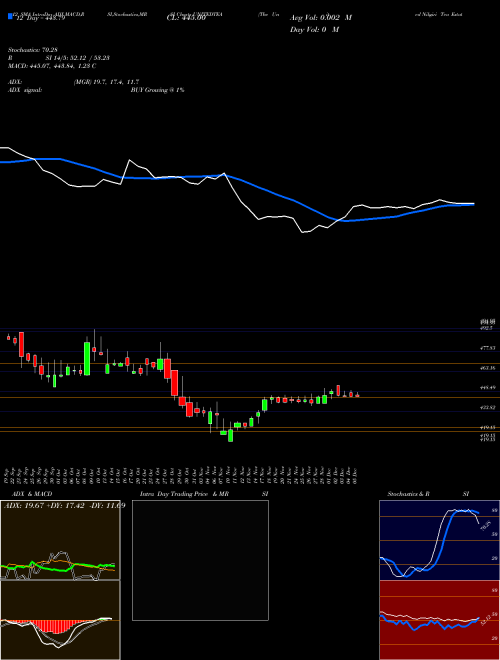Click the blue 12 Day SMA legend square
The width and height of the screenshot is (500, 660).
coord(11,17)
